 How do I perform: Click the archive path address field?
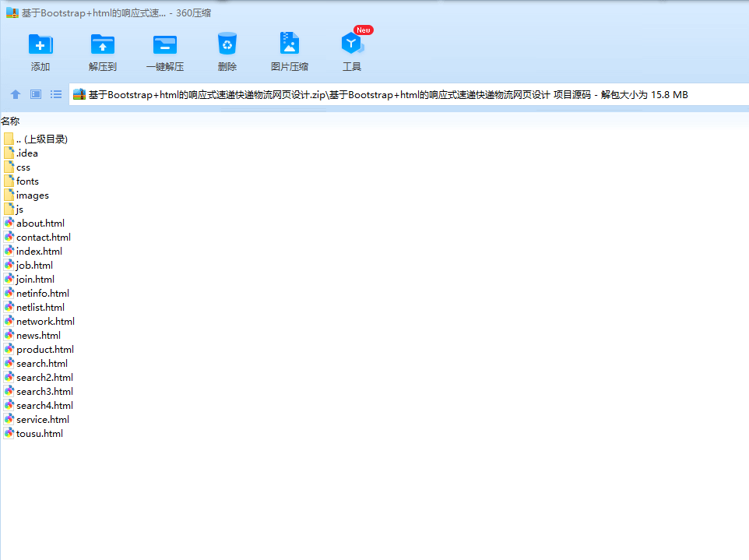coord(409,94)
